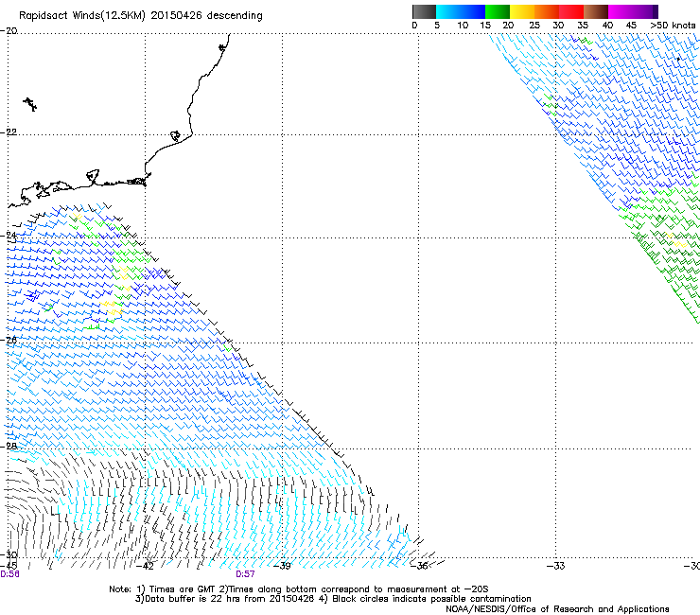The image size is (700, 615).
Task: Click the -26 latitude axis label
Action: (9, 341)
